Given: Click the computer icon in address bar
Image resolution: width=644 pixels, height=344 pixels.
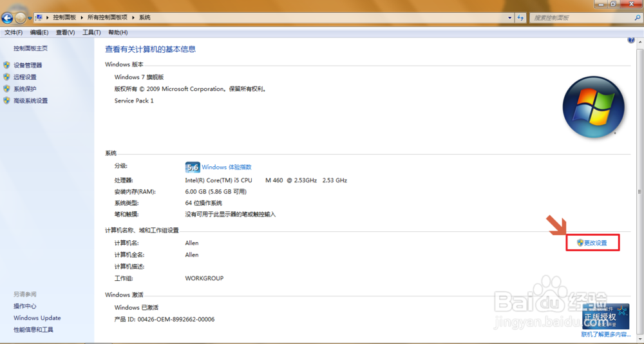Looking at the screenshot, I should (39, 17).
